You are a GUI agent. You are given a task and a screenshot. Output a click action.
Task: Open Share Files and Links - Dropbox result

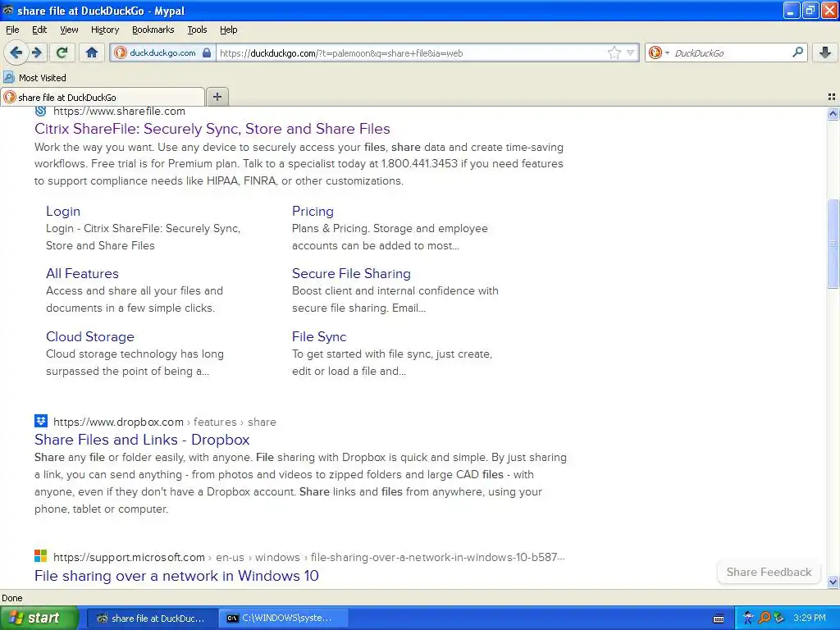142,440
